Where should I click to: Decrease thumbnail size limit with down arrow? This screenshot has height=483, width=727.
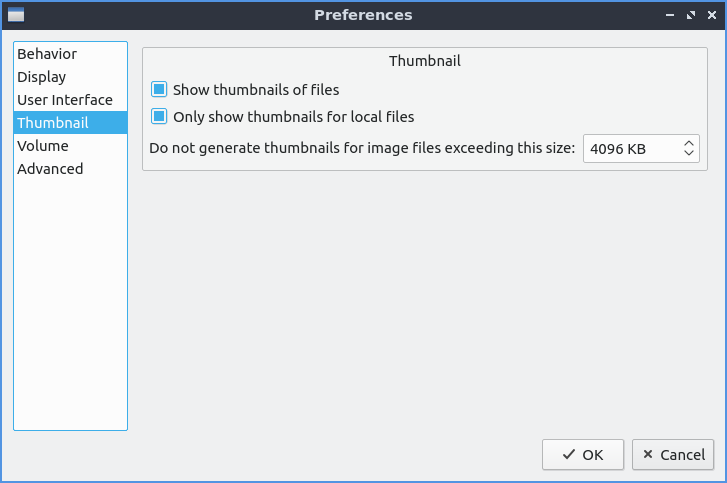pos(689,154)
